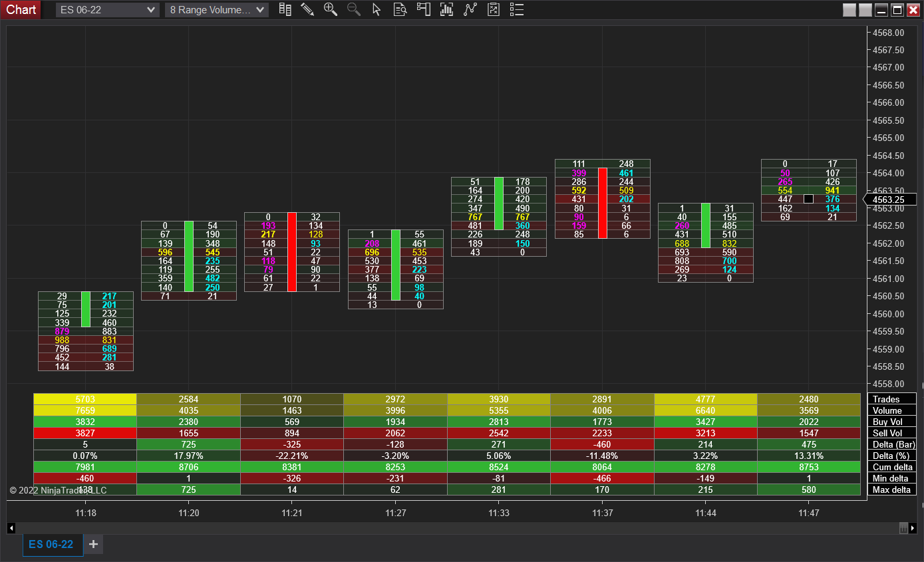924x562 pixels.
Task: Click the green candle of the 11:27 bar
Action: (x=396, y=265)
